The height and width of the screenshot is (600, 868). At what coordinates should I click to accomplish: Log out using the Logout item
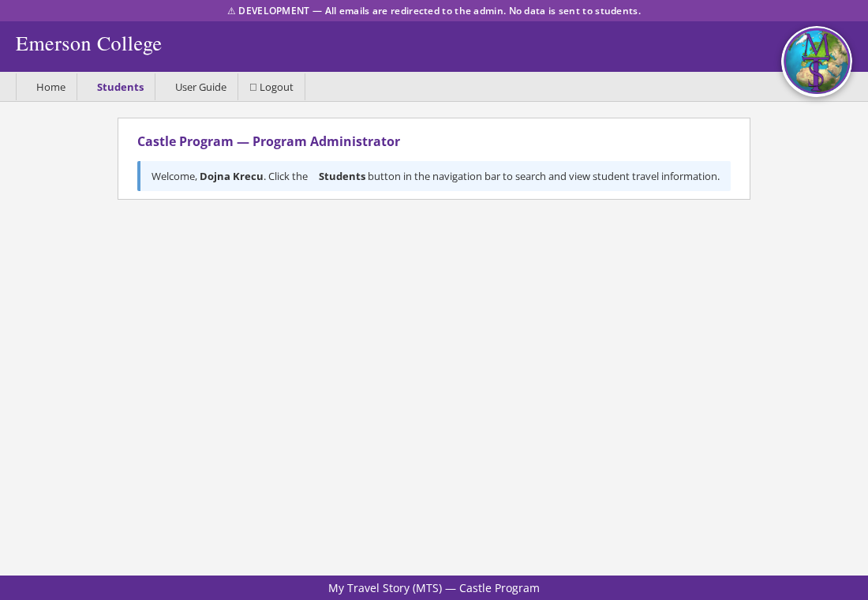tap(271, 87)
